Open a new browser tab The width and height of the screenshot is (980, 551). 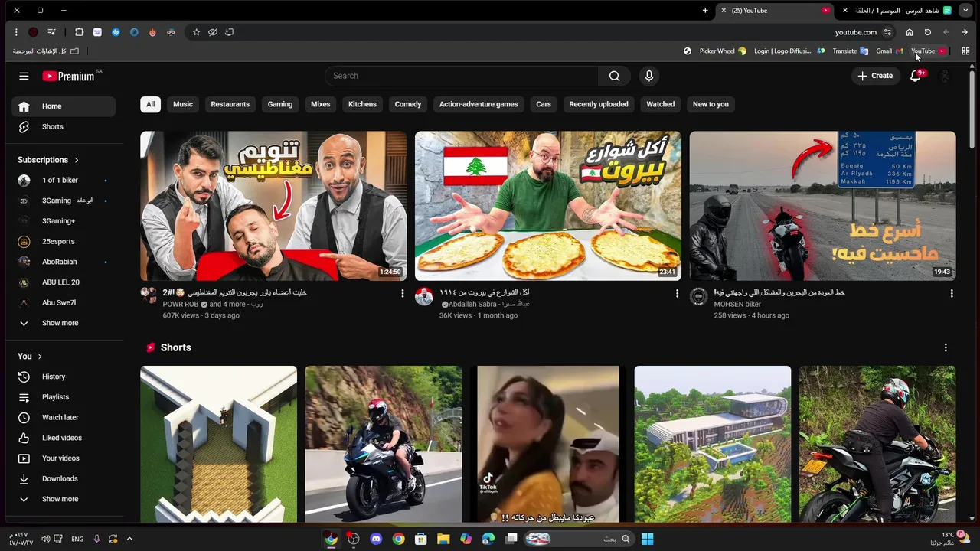point(705,11)
